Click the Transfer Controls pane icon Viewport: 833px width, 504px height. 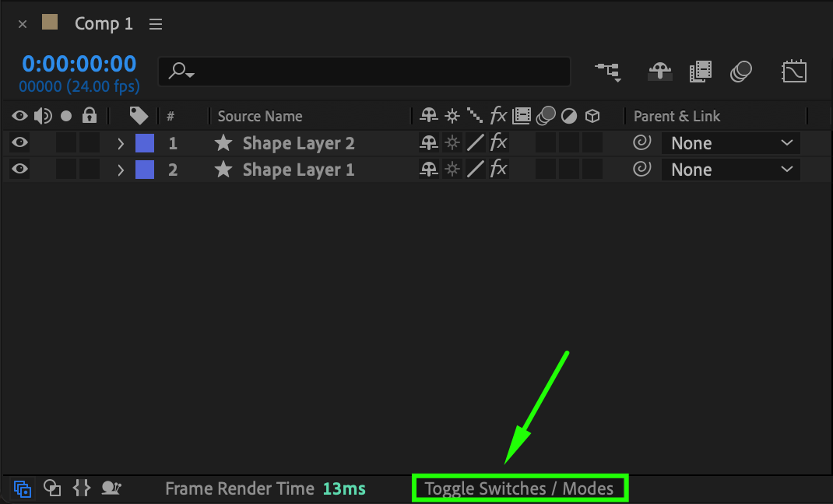coord(52,488)
